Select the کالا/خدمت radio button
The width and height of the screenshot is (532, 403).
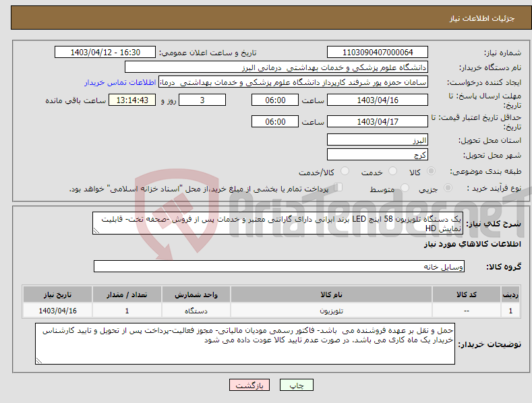[345, 171]
